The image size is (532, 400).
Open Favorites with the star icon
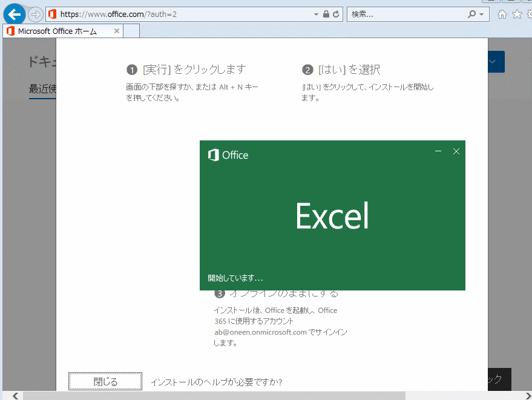click(517, 15)
